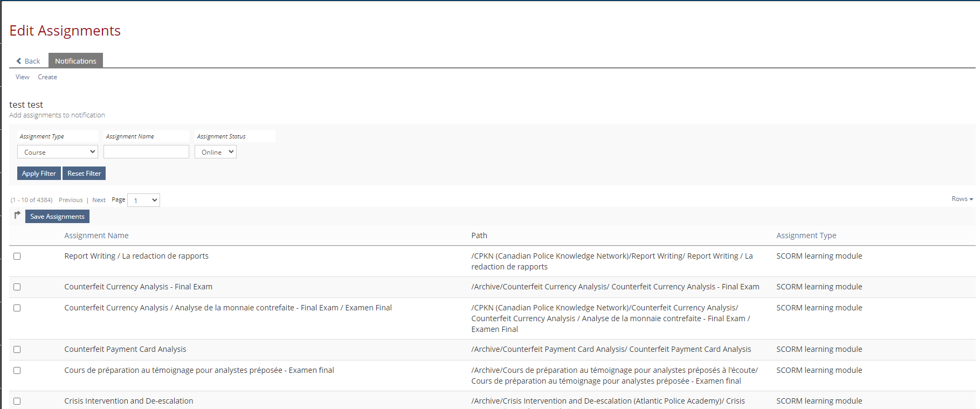Click the Apply Filter button
The height and width of the screenshot is (409, 980).
[39, 174]
